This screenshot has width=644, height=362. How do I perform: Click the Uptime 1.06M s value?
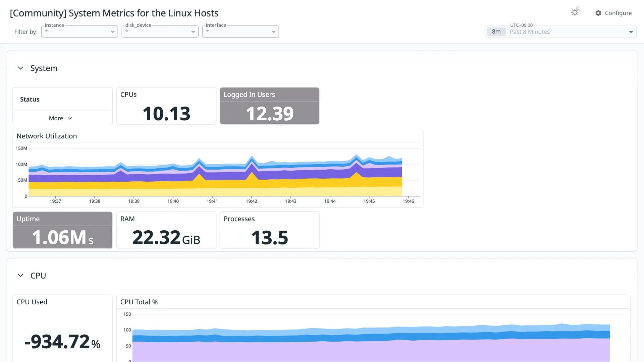(62, 237)
